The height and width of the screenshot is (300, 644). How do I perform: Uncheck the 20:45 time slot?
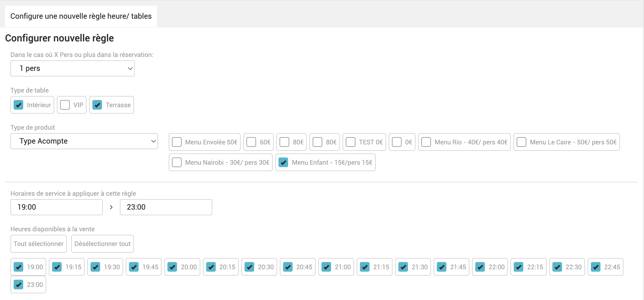point(288,267)
